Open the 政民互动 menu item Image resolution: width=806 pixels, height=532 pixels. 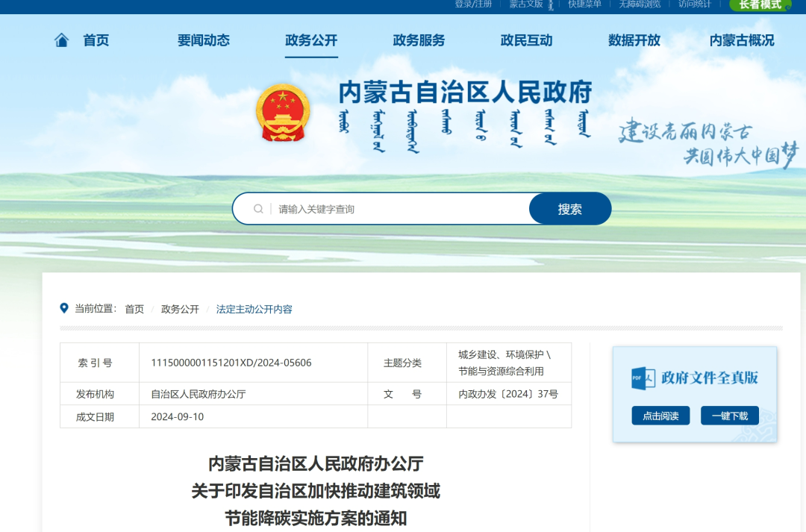pyautogui.click(x=528, y=41)
